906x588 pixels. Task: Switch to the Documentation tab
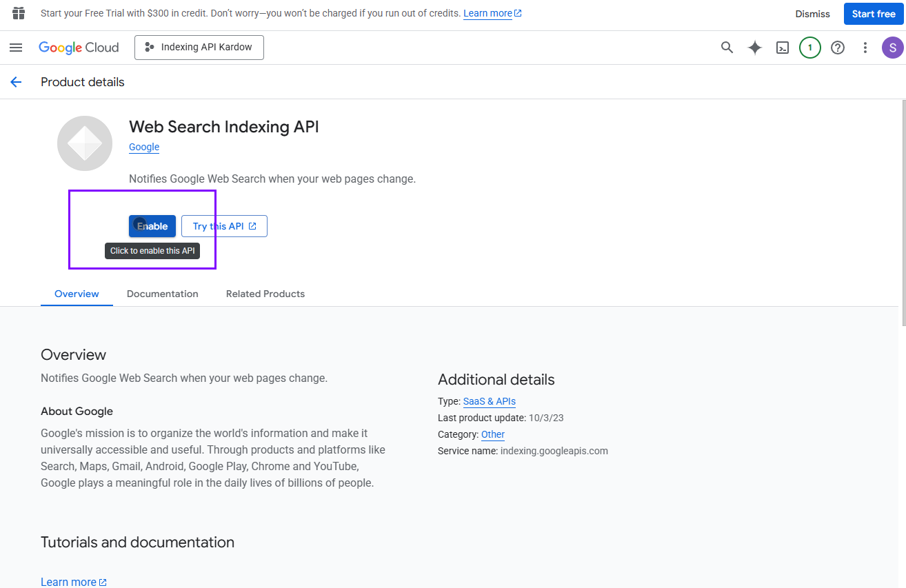tap(162, 294)
